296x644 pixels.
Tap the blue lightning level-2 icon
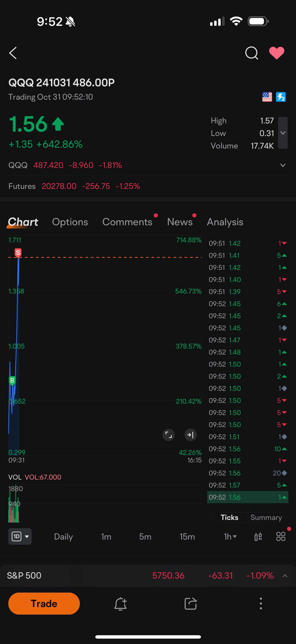click(281, 97)
